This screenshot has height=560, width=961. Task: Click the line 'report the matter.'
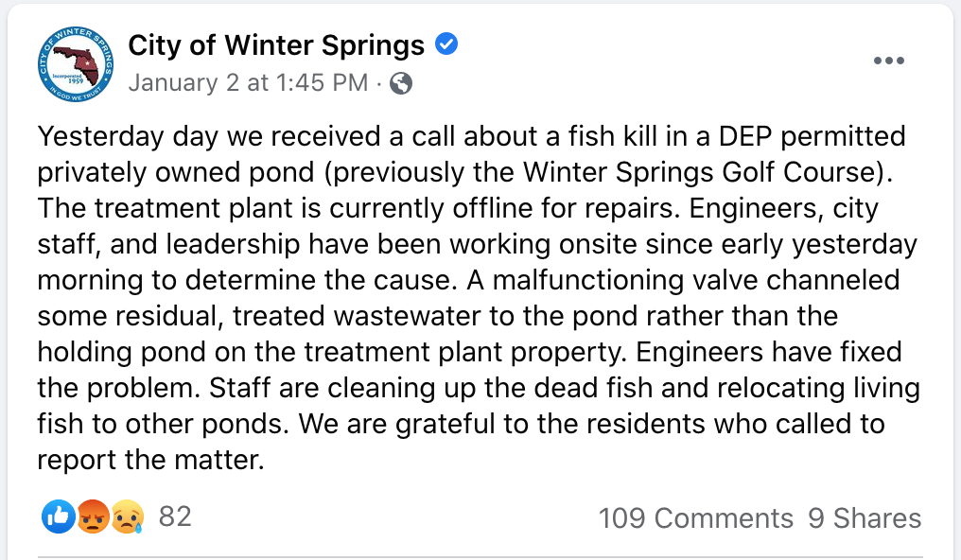pos(150,460)
